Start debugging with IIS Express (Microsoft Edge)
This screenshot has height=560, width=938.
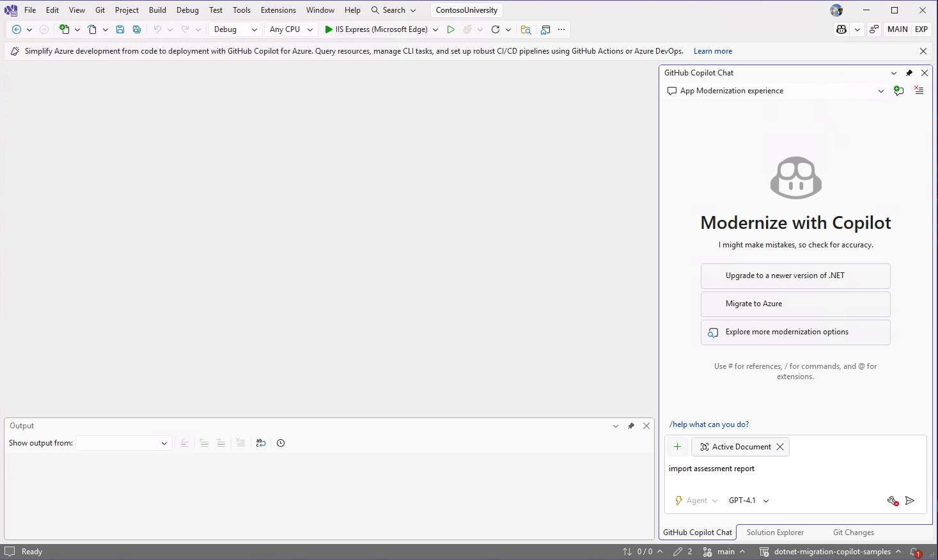tap(376, 29)
